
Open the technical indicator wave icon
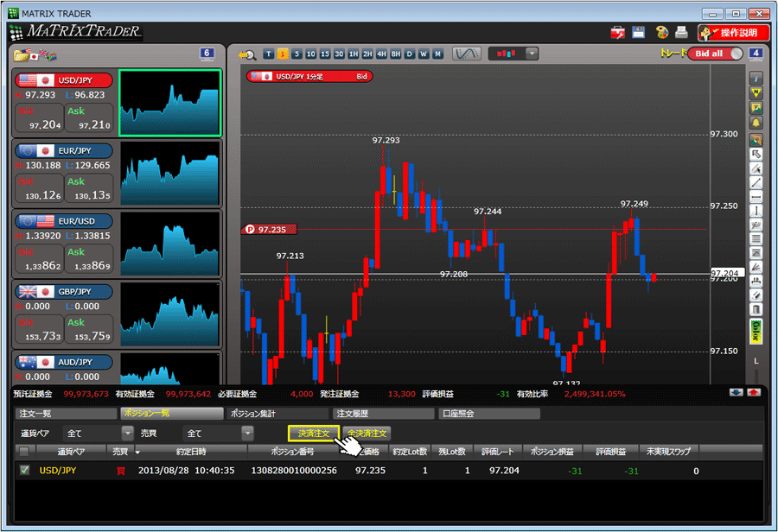(467, 54)
